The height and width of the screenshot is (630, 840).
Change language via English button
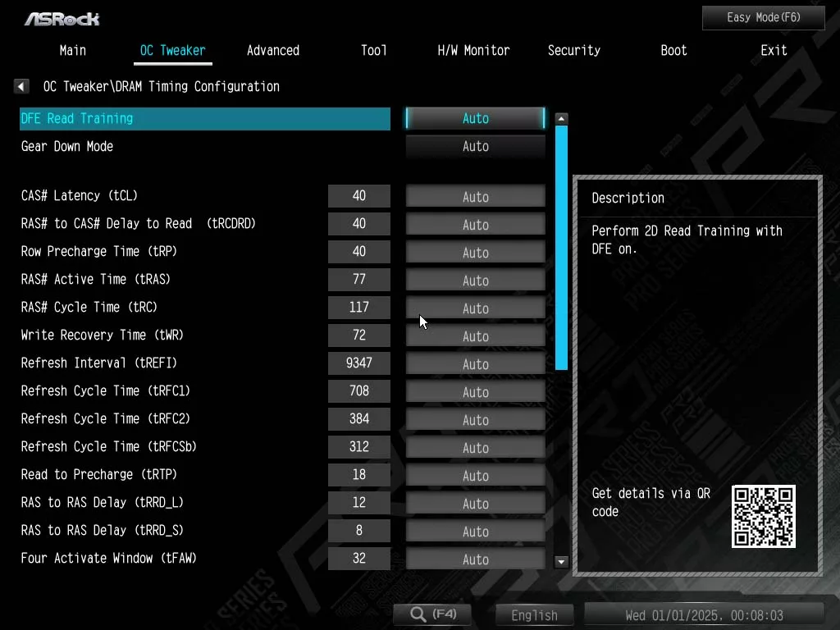(534, 615)
